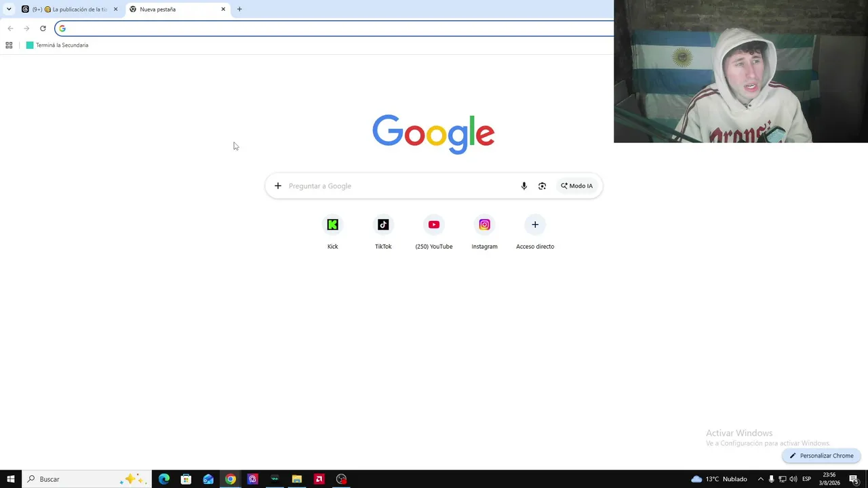Search by image with the Lens icon
This screenshot has height=488, width=868.
tap(542, 186)
